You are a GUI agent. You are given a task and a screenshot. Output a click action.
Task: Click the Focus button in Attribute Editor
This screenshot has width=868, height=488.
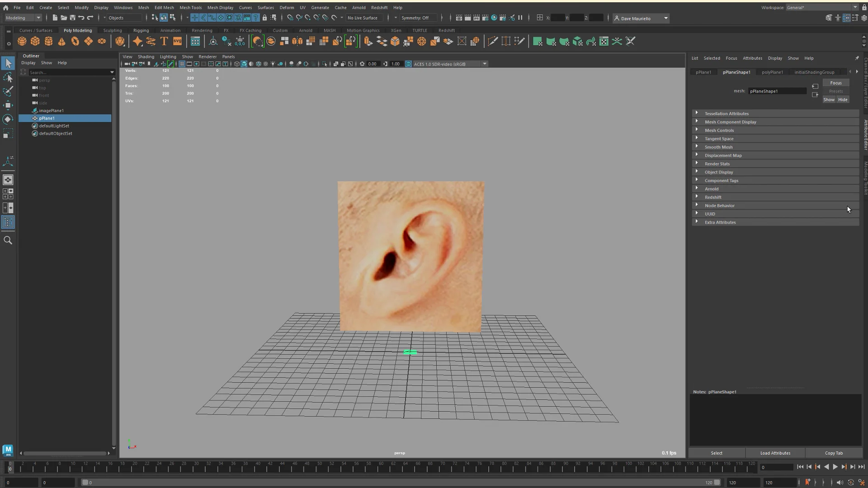coord(836,83)
